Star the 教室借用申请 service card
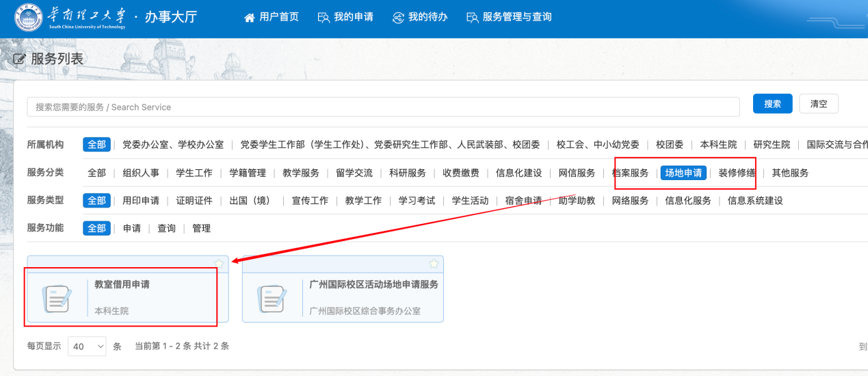Image resolution: width=868 pixels, height=376 pixels. tap(218, 264)
